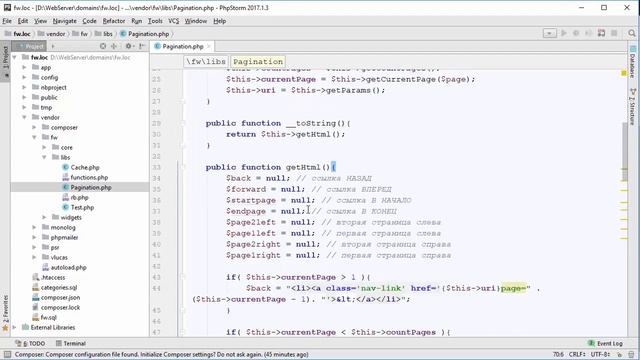This screenshot has width=640, height=360.
Task: Click vendor breadcrumb in navigation bar
Action: pyautogui.click(x=52, y=34)
